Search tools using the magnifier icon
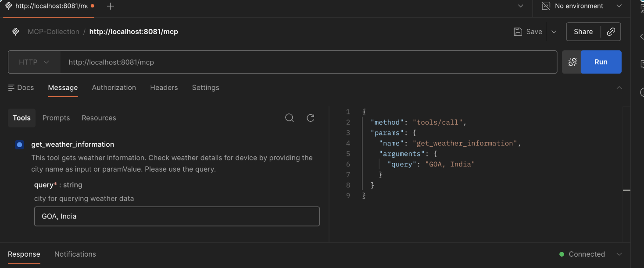 [290, 118]
